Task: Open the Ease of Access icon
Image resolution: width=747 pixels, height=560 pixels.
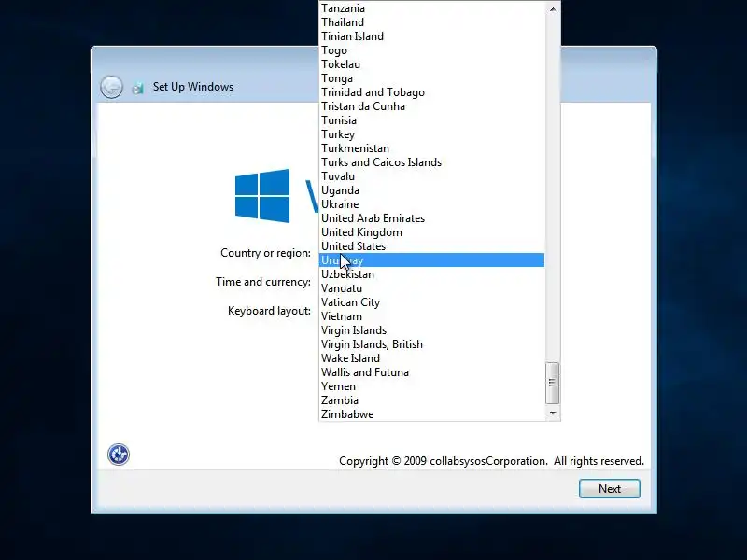Action: tap(119, 455)
